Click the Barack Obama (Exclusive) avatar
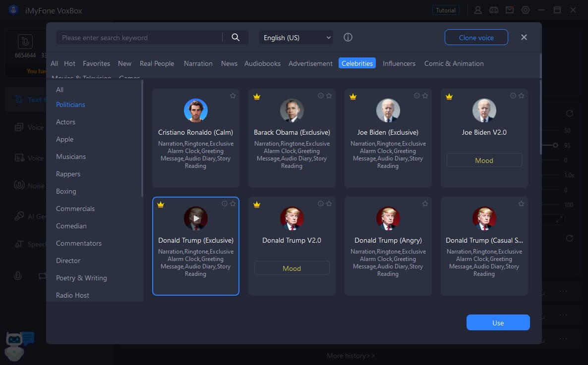The width and height of the screenshot is (588, 365). [x=292, y=110]
